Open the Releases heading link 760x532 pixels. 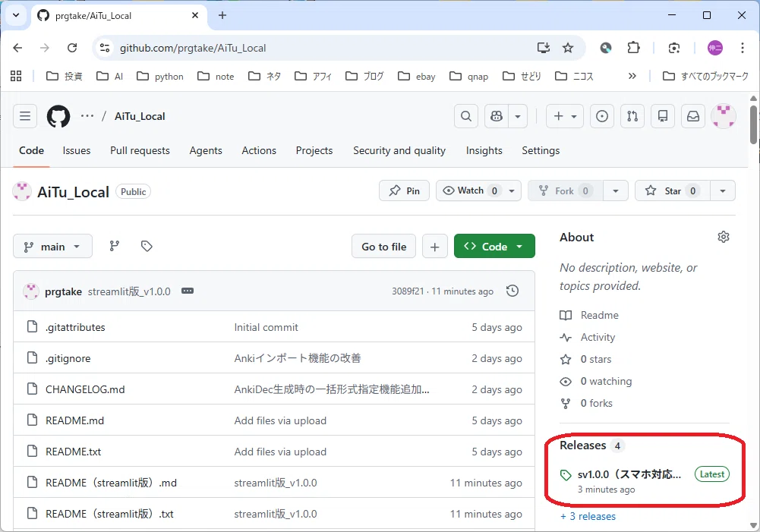coord(582,445)
